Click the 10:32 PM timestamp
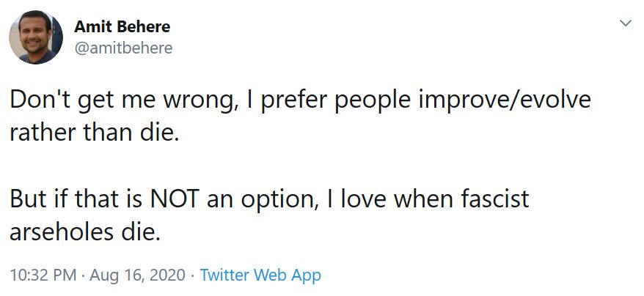The image size is (644, 296). (43, 275)
